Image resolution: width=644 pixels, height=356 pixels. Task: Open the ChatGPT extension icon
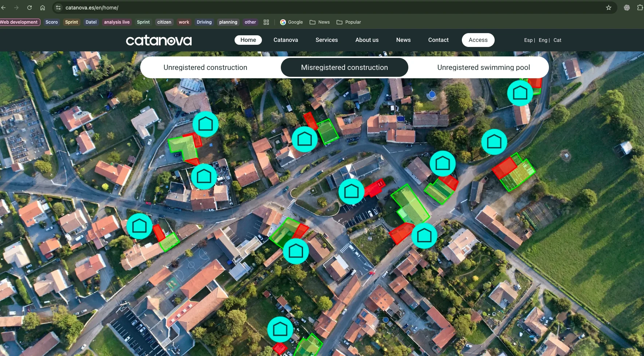click(x=627, y=8)
